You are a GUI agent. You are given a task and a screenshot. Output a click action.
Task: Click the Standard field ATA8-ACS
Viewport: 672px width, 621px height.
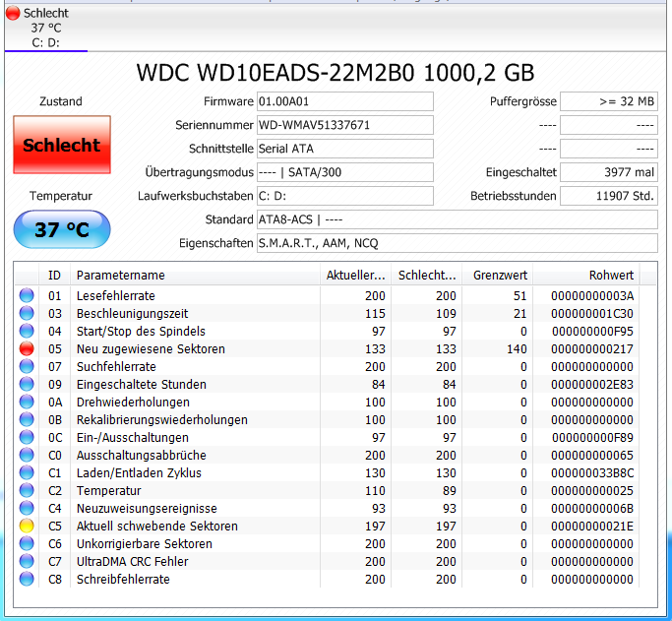458,219
